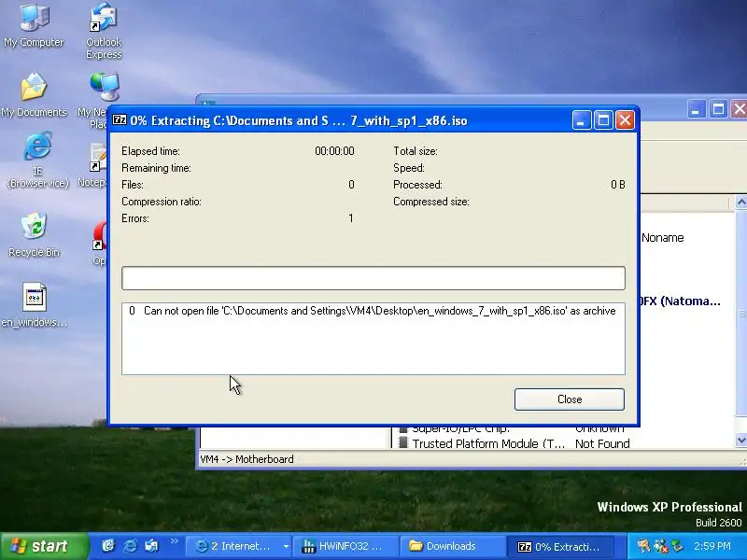
Task: Select the 'Can not open file' error message
Action: 373,311
